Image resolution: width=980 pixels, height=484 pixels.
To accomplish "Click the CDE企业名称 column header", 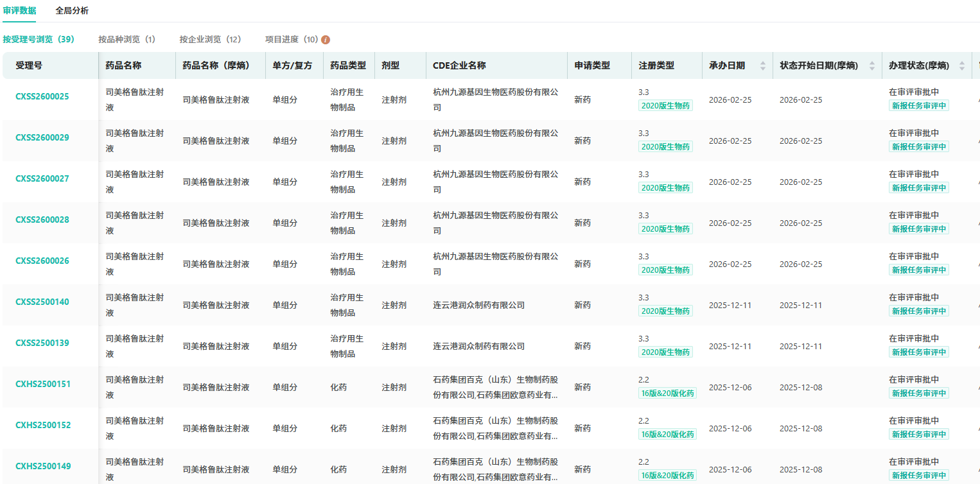I will coord(459,65).
